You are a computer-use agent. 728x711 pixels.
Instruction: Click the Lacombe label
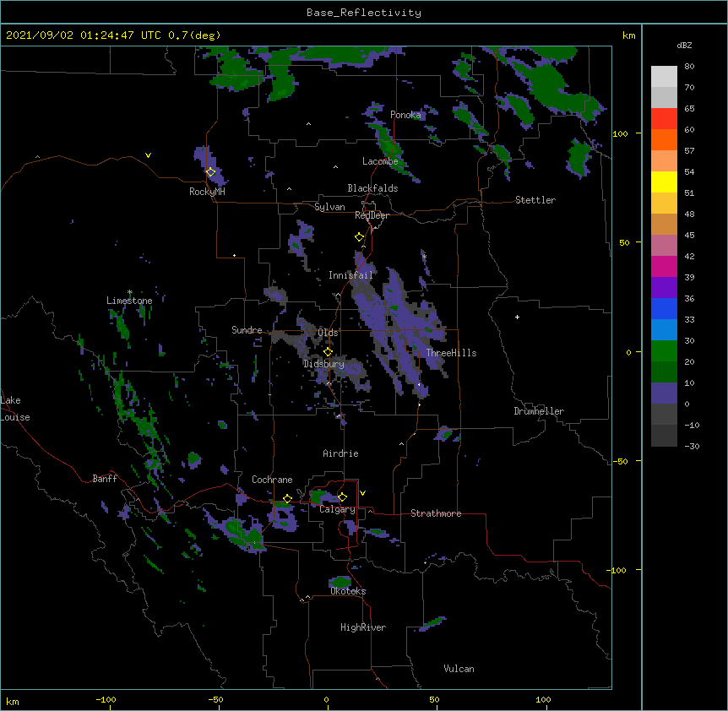pos(380,161)
